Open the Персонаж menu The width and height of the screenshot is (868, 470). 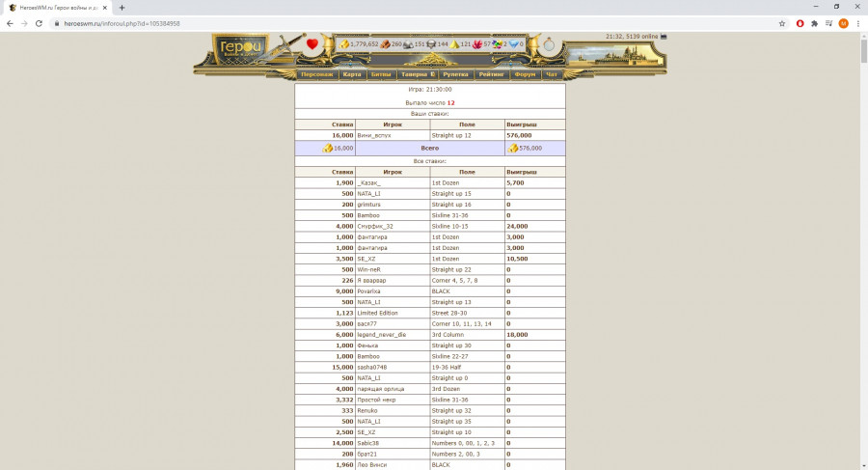tap(316, 74)
